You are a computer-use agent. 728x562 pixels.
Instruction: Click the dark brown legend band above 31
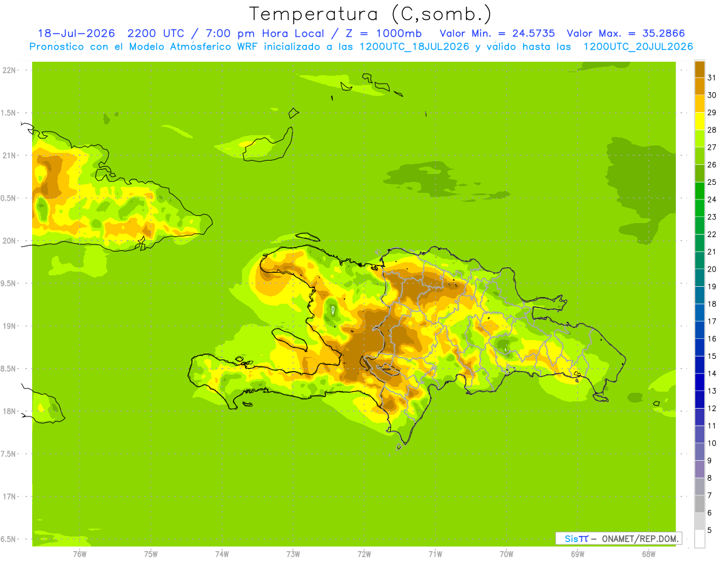point(699,69)
